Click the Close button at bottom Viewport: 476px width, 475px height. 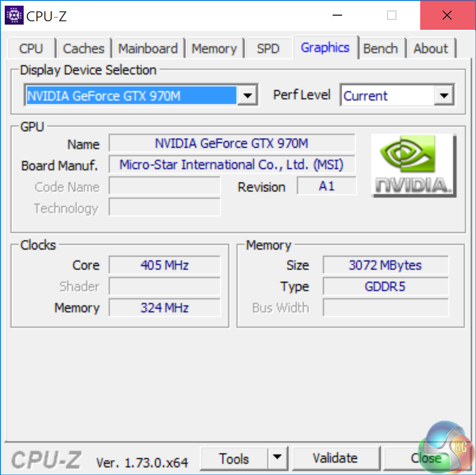pos(426,458)
